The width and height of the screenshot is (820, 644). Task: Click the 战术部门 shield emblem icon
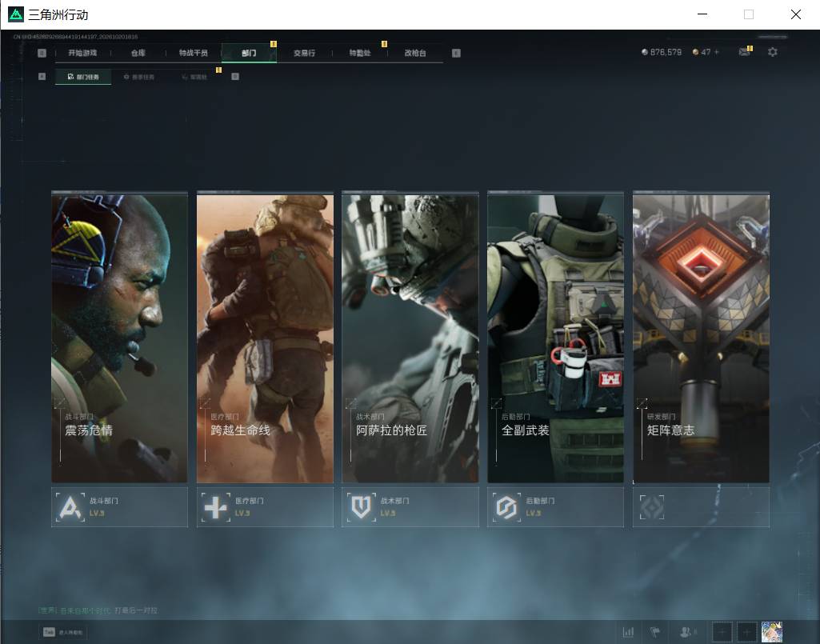[x=361, y=507]
